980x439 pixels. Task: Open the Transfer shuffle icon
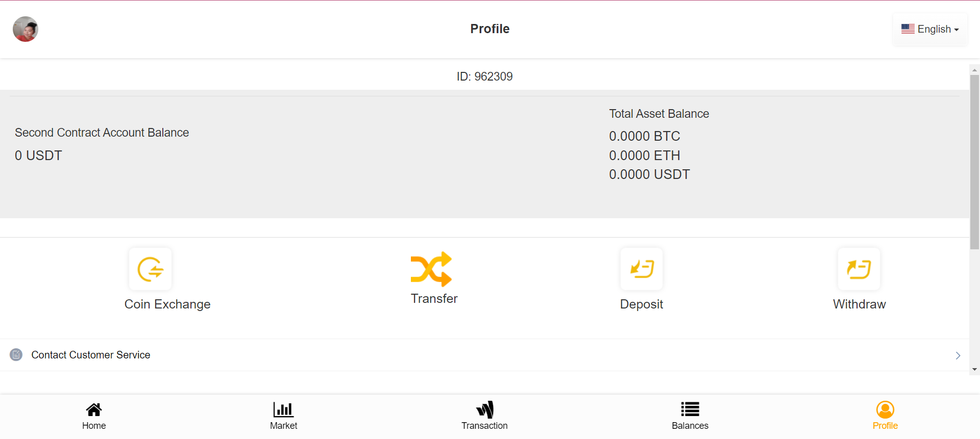tap(431, 269)
